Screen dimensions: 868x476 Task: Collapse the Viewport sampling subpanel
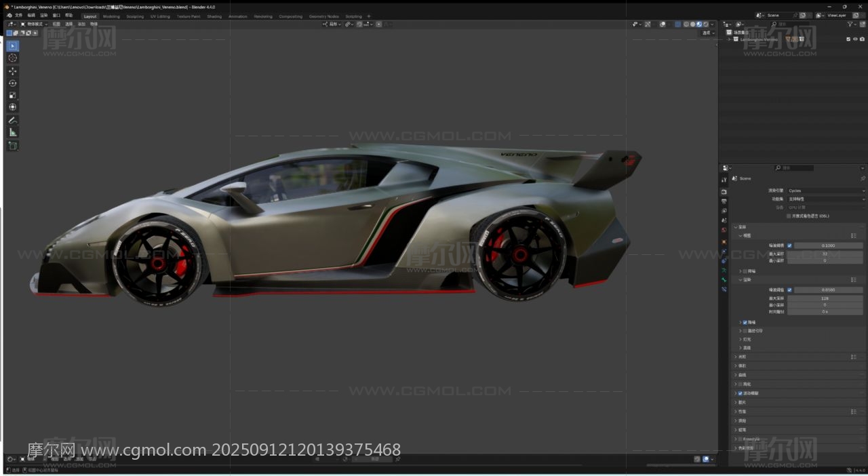741,236
